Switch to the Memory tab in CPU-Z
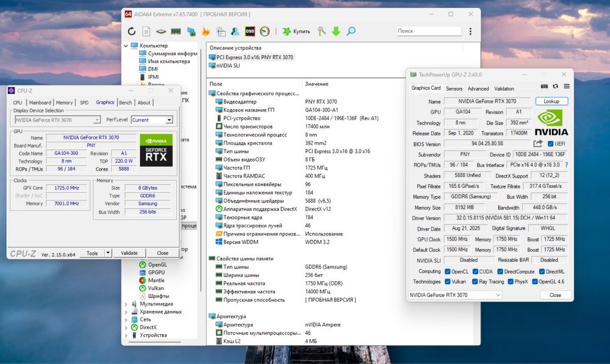This screenshot has height=364, width=610. point(64,102)
